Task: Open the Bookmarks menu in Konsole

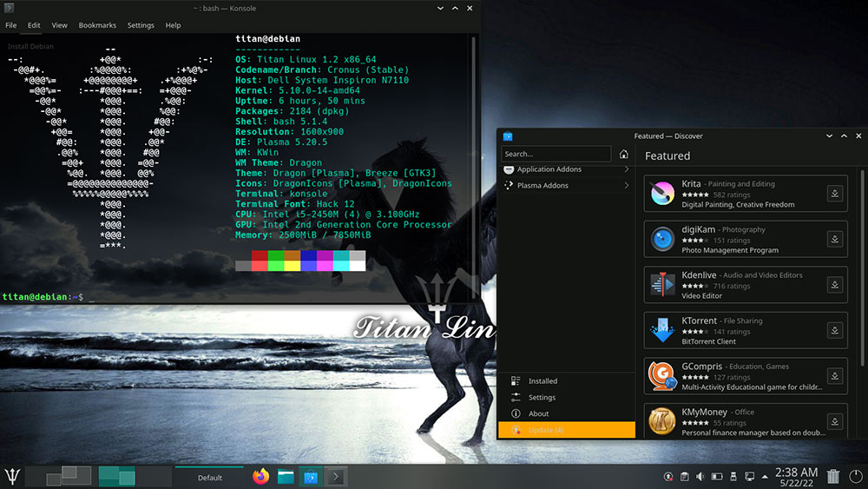Action: click(x=96, y=25)
